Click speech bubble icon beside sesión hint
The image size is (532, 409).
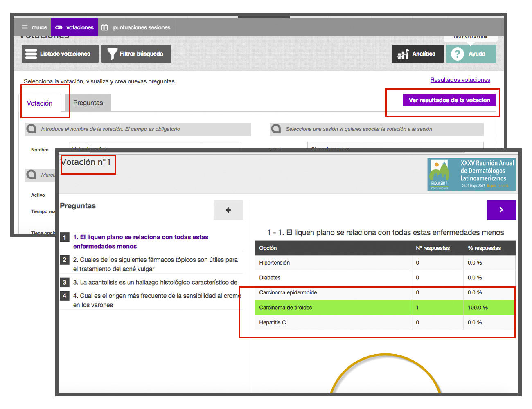pos(276,129)
